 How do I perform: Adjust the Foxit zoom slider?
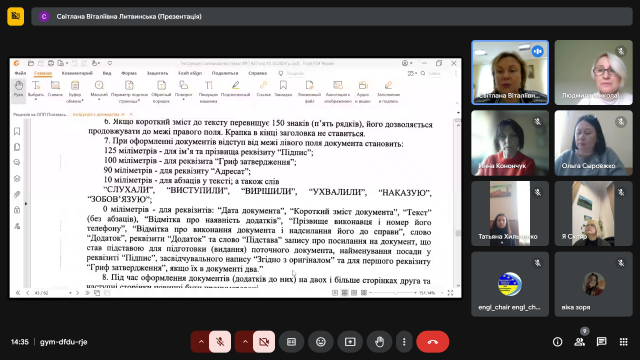(x=395, y=293)
